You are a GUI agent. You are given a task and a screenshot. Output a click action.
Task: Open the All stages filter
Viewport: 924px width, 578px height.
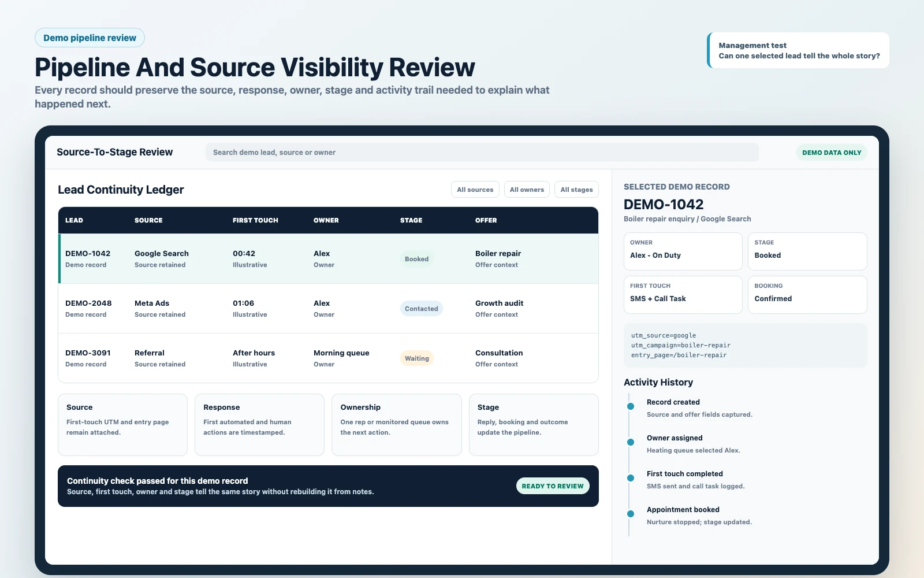pos(576,190)
